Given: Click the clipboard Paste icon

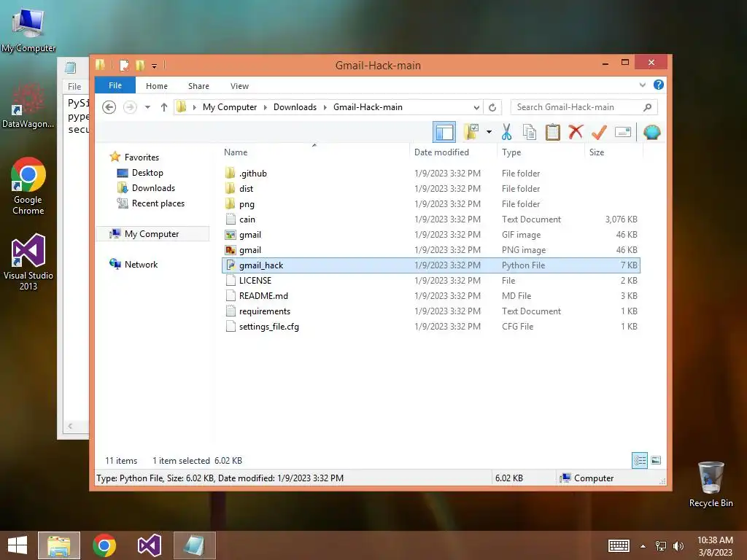Looking at the screenshot, I should (x=553, y=133).
